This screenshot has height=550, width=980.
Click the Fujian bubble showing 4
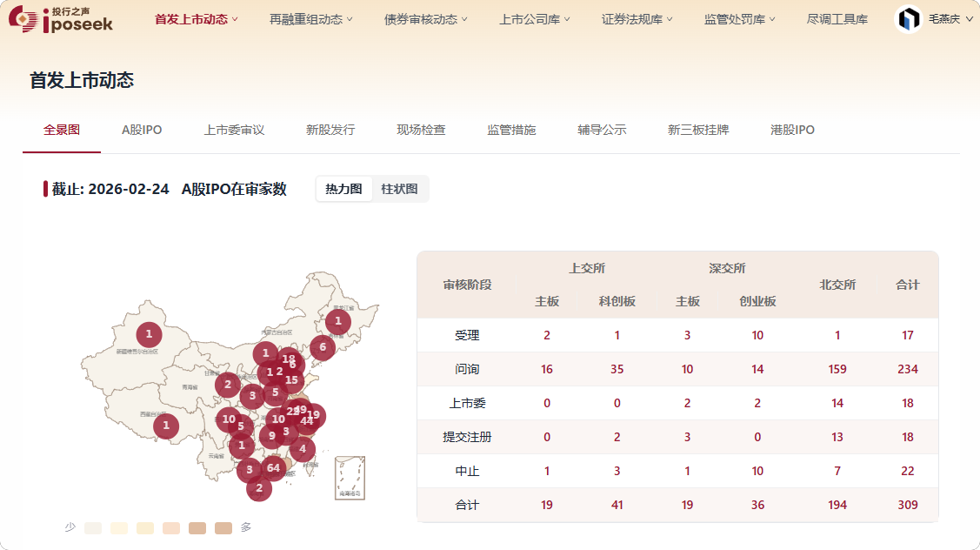[303, 449]
